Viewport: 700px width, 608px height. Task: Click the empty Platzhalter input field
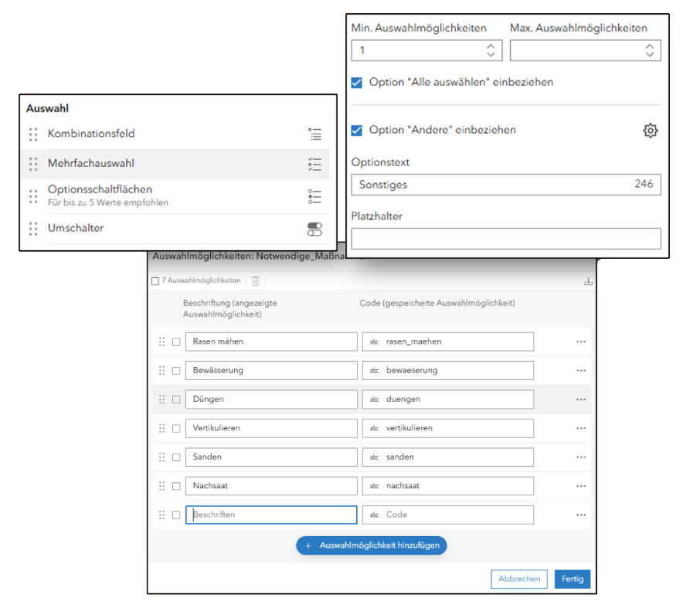click(506, 239)
